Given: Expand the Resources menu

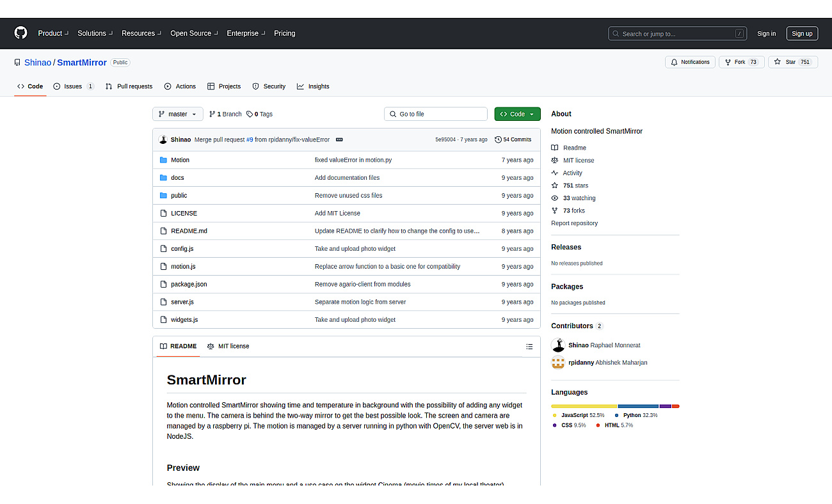Looking at the screenshot, I should pos(141,33).
